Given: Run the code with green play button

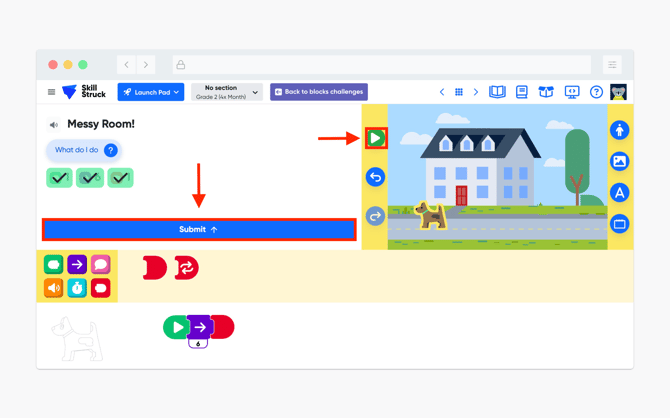Looking at the screenshot, I should point(376,138).
